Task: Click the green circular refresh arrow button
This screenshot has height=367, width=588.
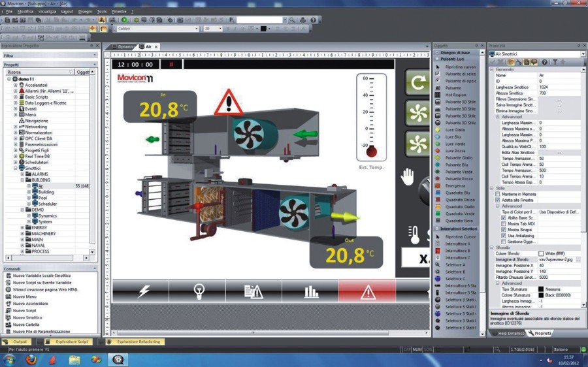Action: 416,84
